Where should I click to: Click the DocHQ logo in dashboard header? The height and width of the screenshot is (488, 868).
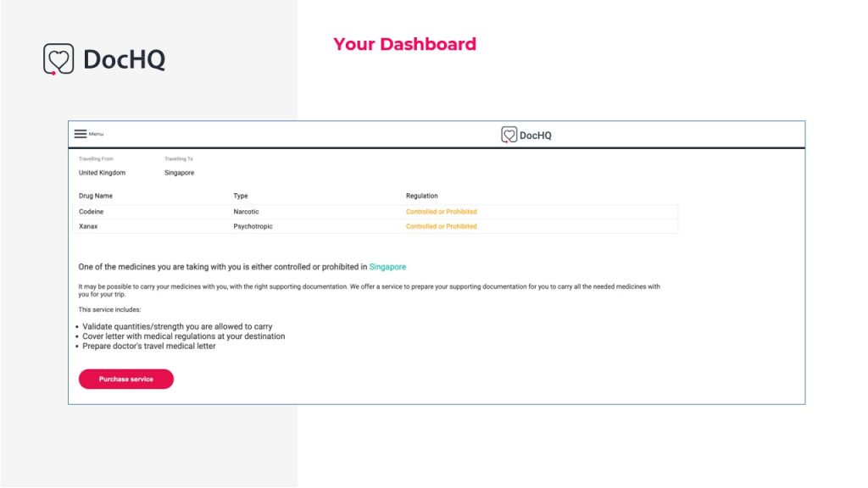tap(526, 135)
